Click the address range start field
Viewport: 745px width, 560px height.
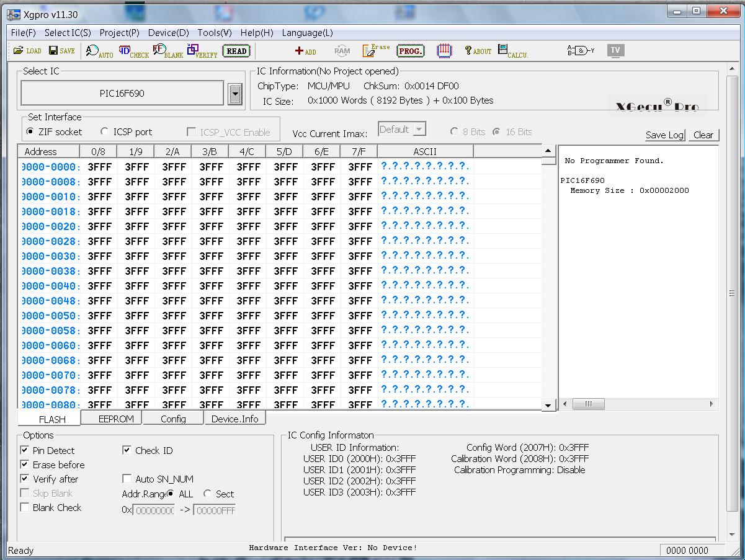coord(154,510)
